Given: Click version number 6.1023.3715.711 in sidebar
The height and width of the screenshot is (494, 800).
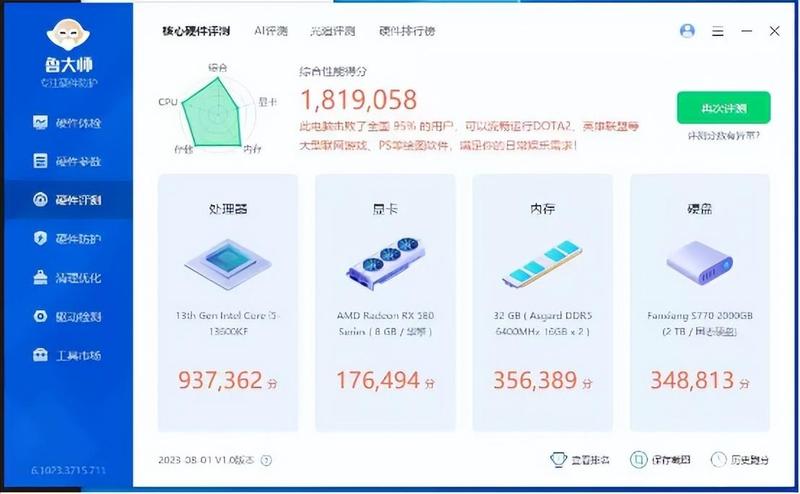Looking at the screenshot, I should click(68, 470).
